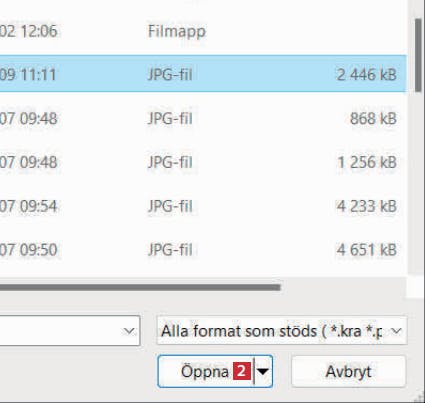Expand the file name combo box arrow
This screenshot has height=403, width=425.
coord(129,331)
